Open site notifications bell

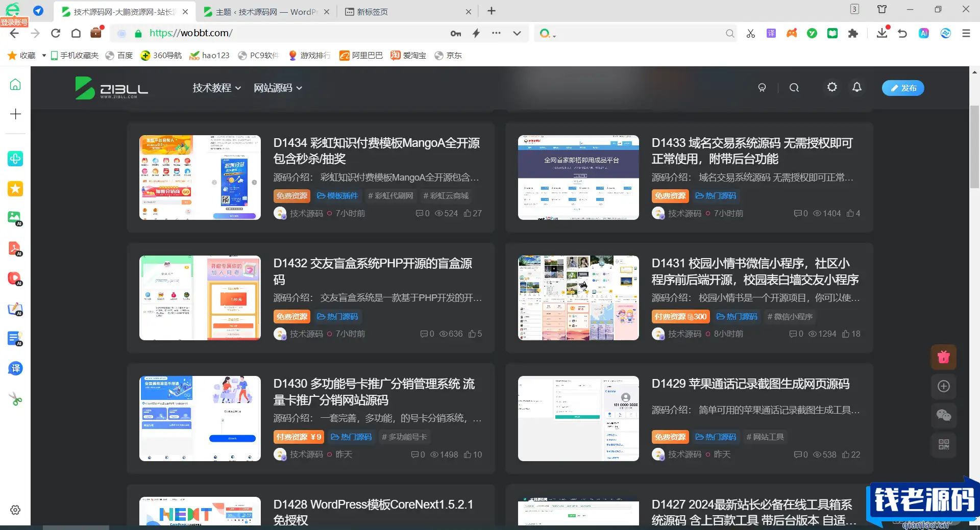pyautogui.click(x=857, y=87)
